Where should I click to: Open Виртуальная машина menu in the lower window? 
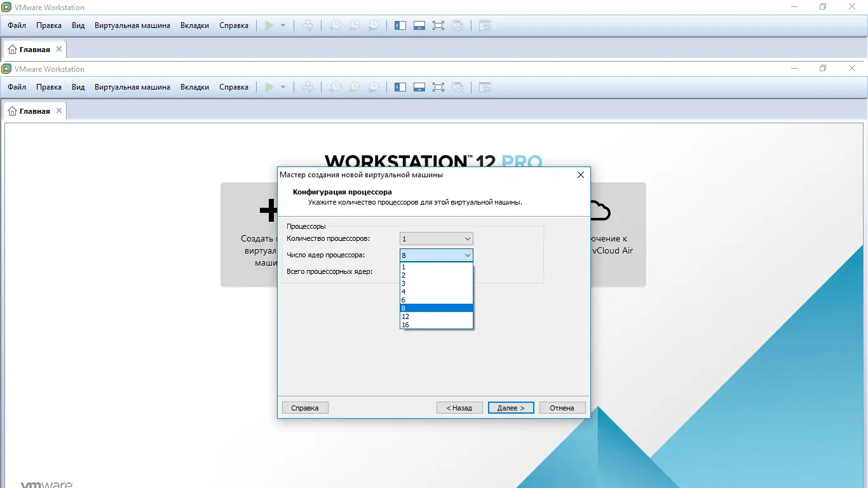[132, 87]
